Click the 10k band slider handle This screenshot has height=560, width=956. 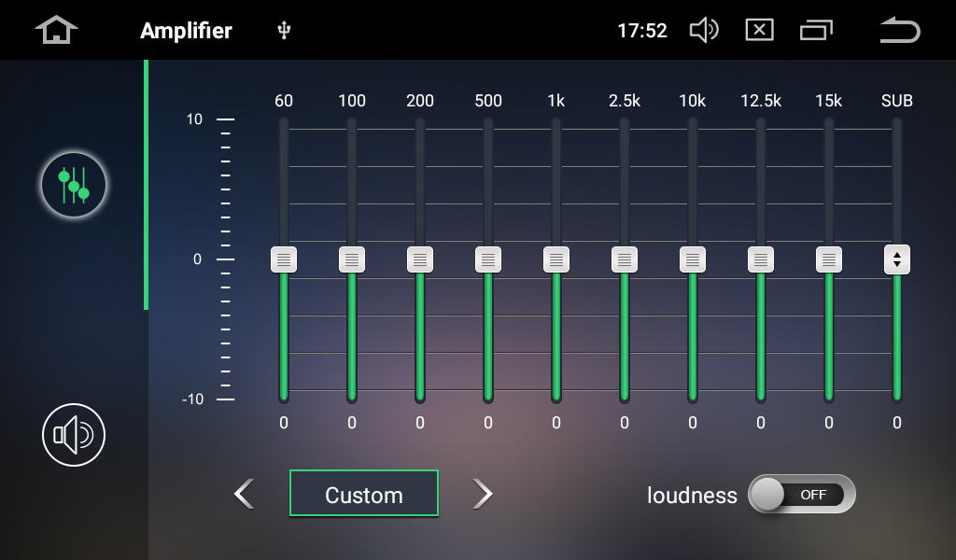pos(693,259)
